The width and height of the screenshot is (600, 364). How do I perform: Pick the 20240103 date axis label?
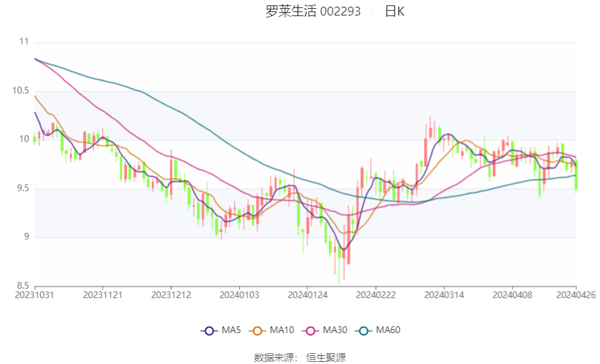pyautogui.click(x=240, y=295)
